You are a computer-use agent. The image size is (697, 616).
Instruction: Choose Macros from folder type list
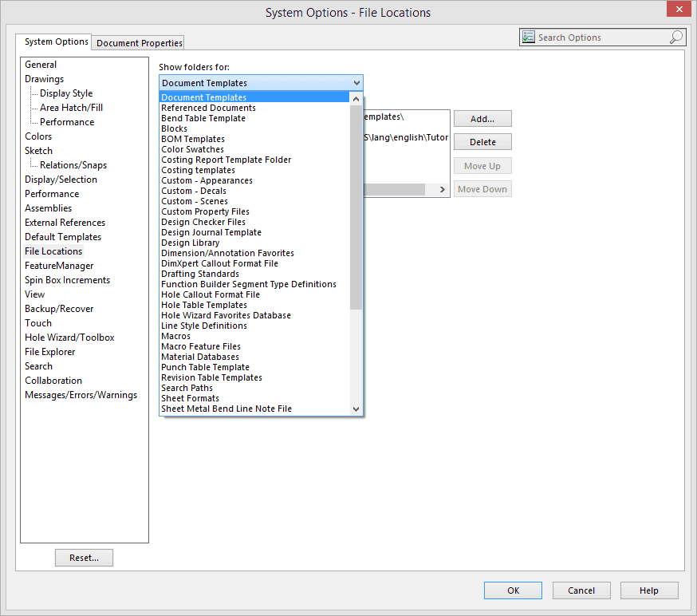pyautogui.click(x=175, y=336)
